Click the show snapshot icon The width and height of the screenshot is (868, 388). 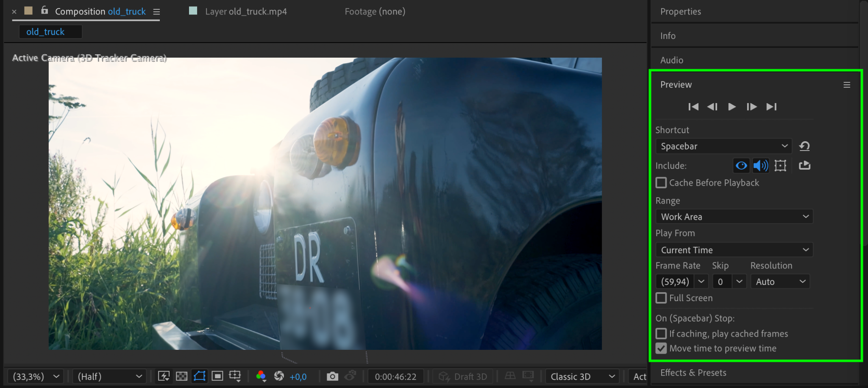click(350, 376)
